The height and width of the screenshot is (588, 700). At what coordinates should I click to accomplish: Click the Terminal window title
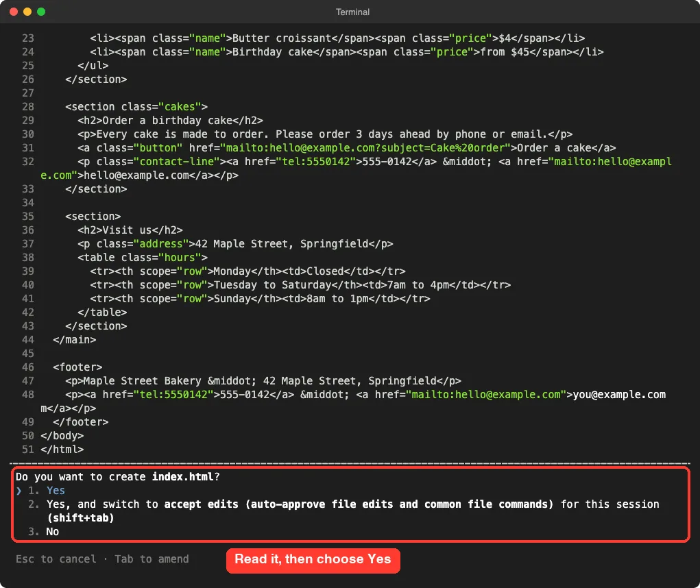coord(352,12)
